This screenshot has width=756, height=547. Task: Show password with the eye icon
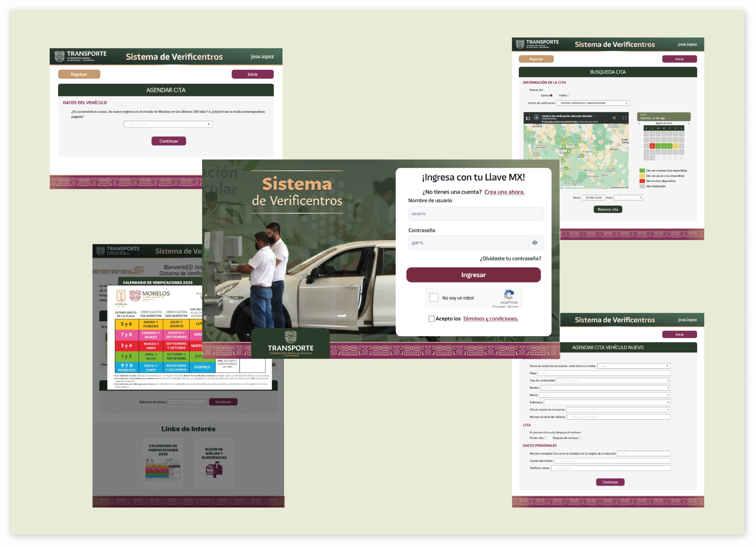pos(535,243)
